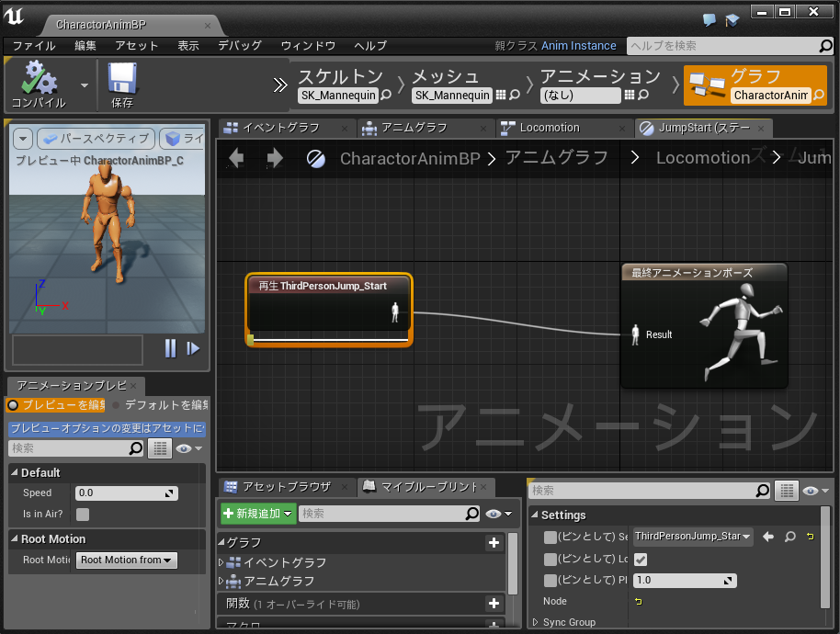
Task: Find the SK_Mannequin mesh in browser
Action: (x=515, y=95)
